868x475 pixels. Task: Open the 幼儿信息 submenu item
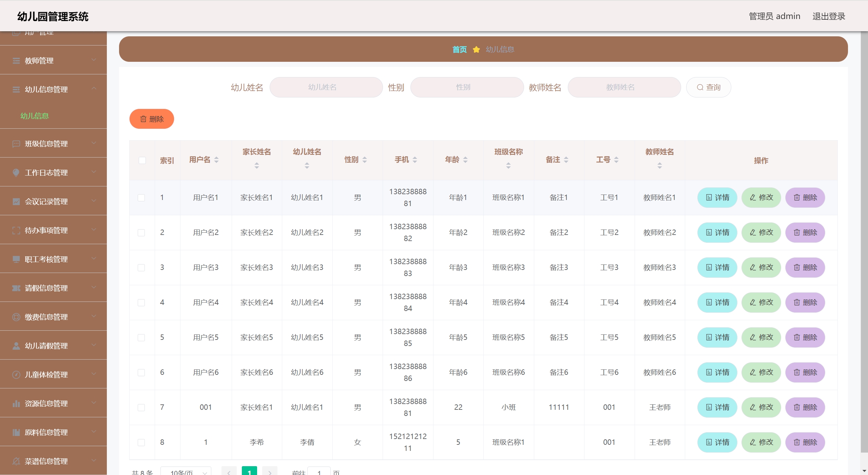click(x=35, y=116)
